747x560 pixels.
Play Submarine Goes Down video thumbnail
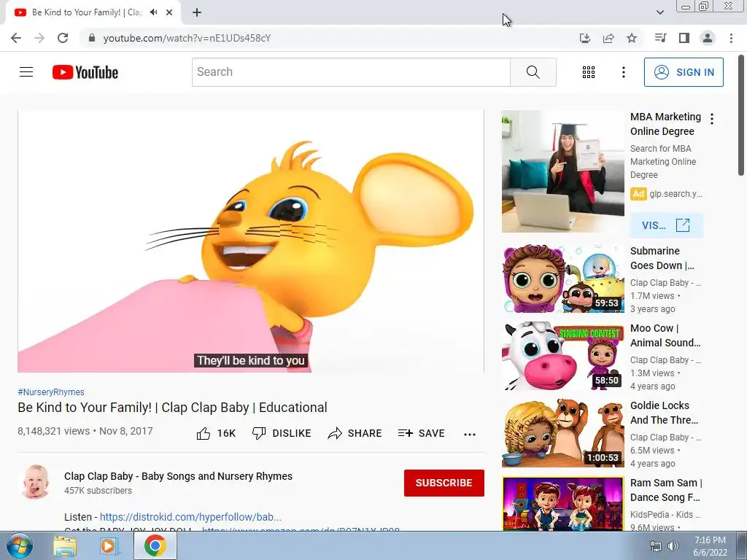562,279
